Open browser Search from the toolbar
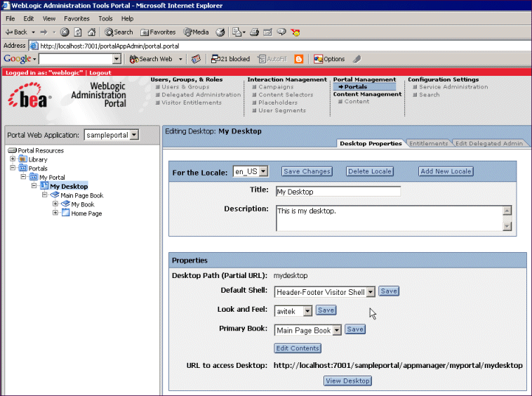 pyautogui.click(x=119, y=32)
